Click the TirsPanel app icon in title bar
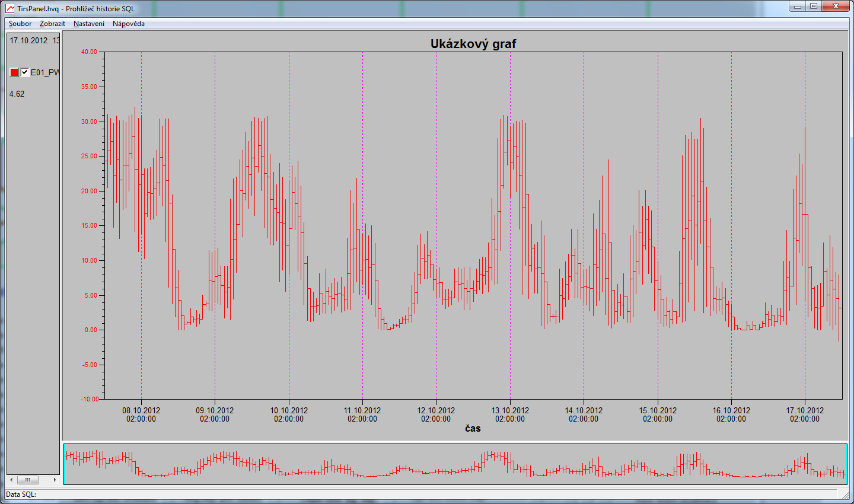This screenshot has width=854, height=504. (10, 8)
